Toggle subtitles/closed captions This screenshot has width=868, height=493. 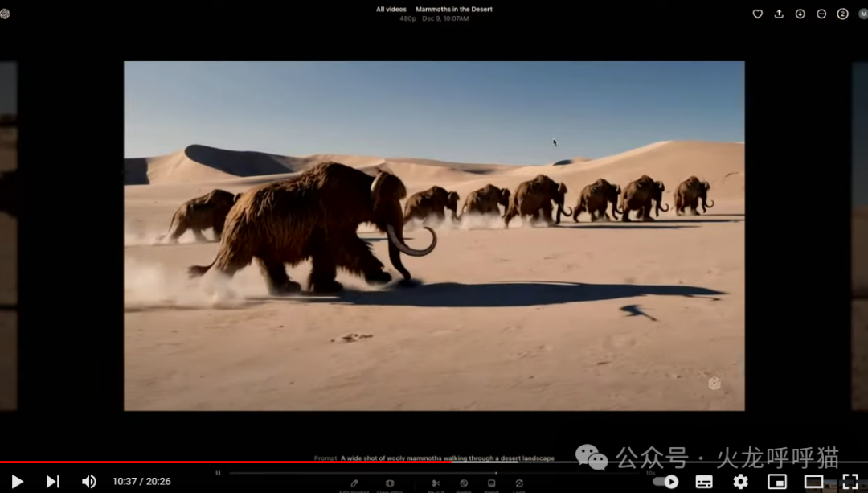(703, 482)
